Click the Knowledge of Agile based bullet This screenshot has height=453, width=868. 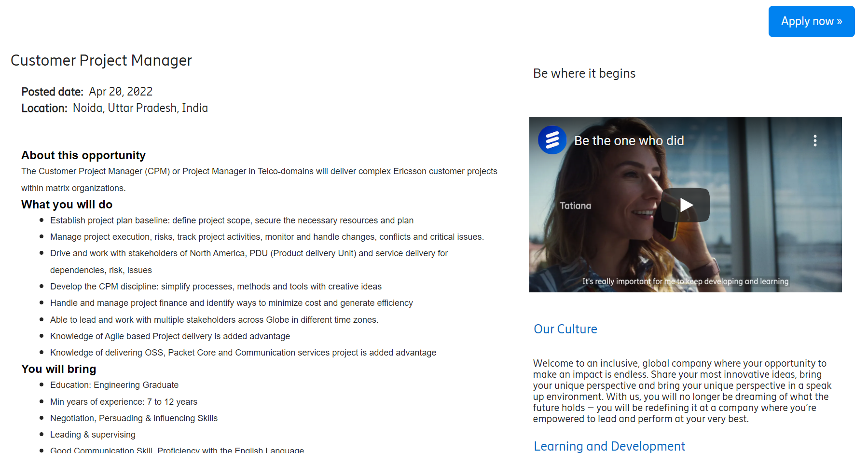pos(170,336)
